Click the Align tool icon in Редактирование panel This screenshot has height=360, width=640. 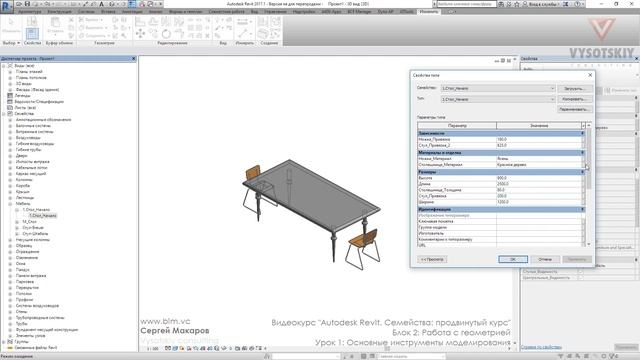coord(140,21)
